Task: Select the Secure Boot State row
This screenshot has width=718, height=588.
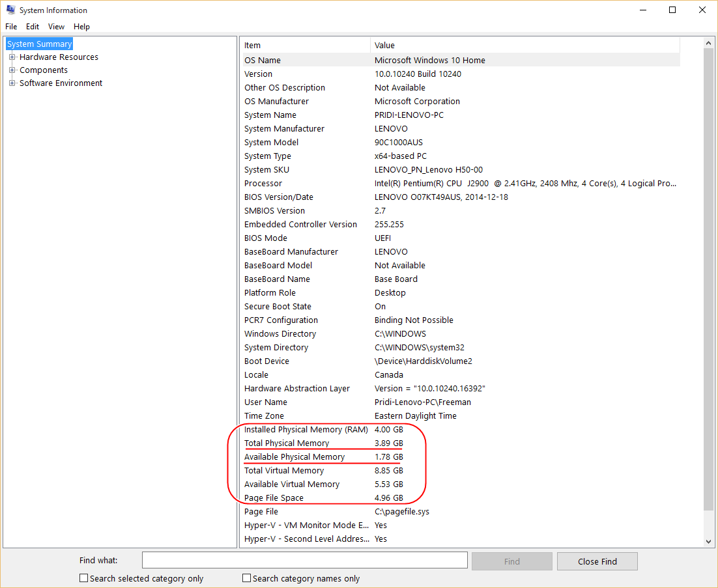Action: (461, 307)
